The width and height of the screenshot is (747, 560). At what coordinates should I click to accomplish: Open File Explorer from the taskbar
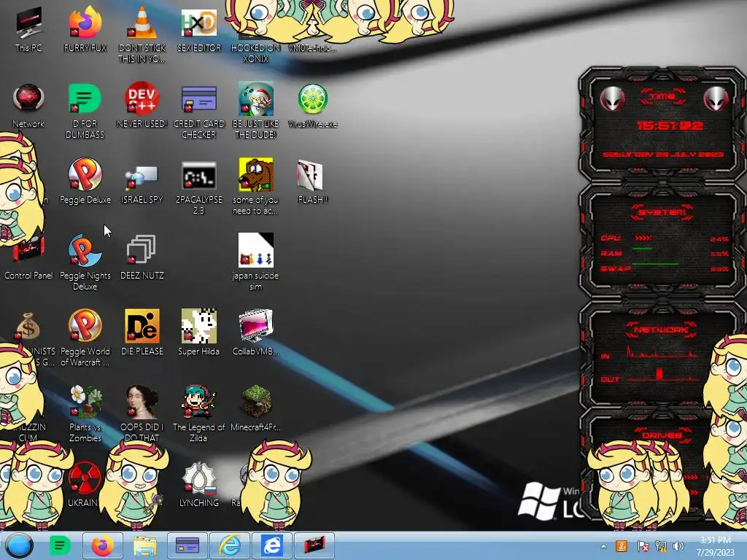tap(145, 545)
